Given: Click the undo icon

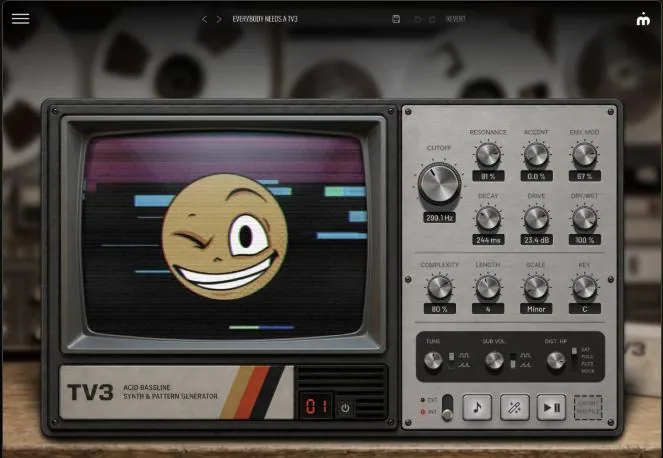Looking at the screenshot, I should pos(417,19).
